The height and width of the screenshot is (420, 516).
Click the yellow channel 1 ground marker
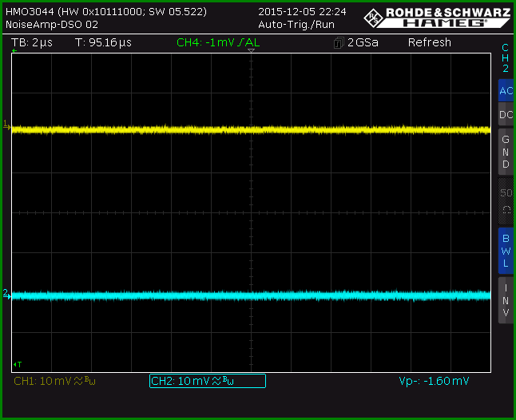(6, 125)
